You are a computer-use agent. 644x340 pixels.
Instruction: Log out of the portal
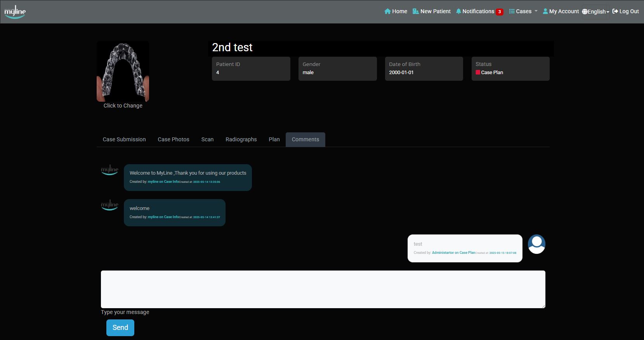click(625, 11)
